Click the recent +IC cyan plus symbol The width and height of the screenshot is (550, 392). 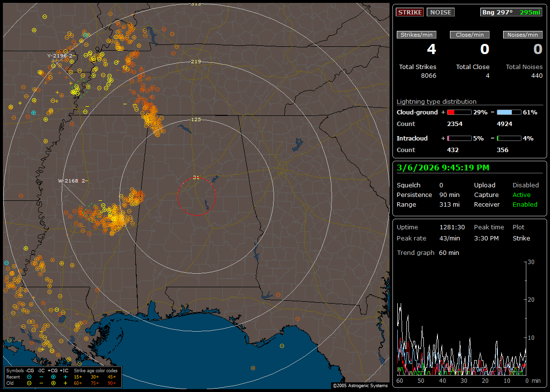(65, 377)
